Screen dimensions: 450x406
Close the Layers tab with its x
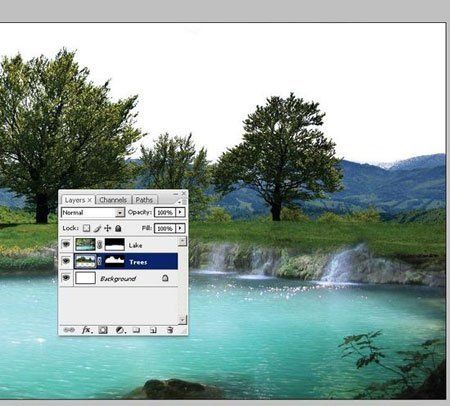89,200
